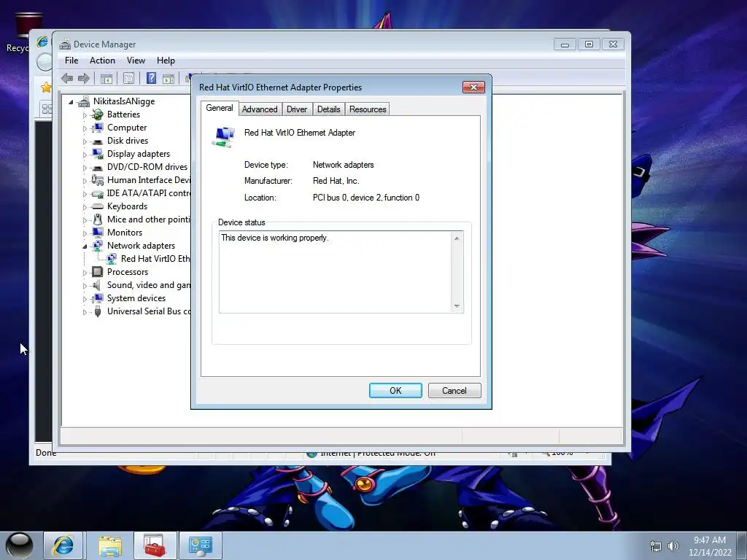Collapse the root computer node in tree

71,102
